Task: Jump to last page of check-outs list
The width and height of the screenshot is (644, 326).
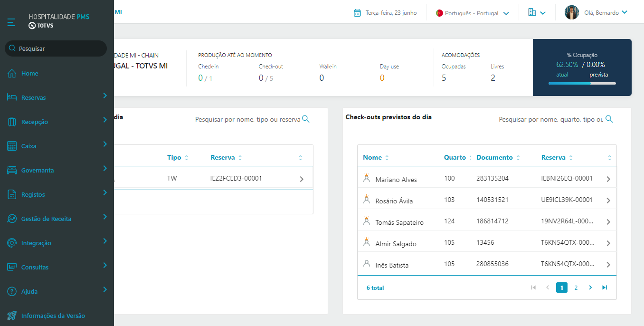Action: click(x=605, y=288)
